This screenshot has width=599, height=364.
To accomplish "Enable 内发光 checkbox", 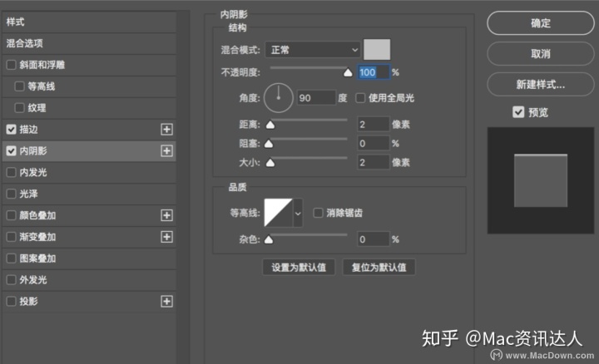I will (11, 173).
